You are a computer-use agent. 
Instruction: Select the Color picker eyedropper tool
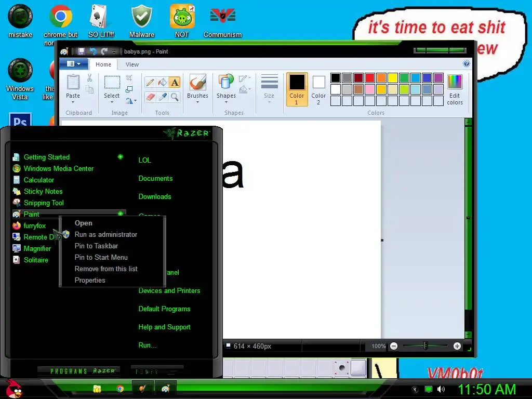click(163, 97)
